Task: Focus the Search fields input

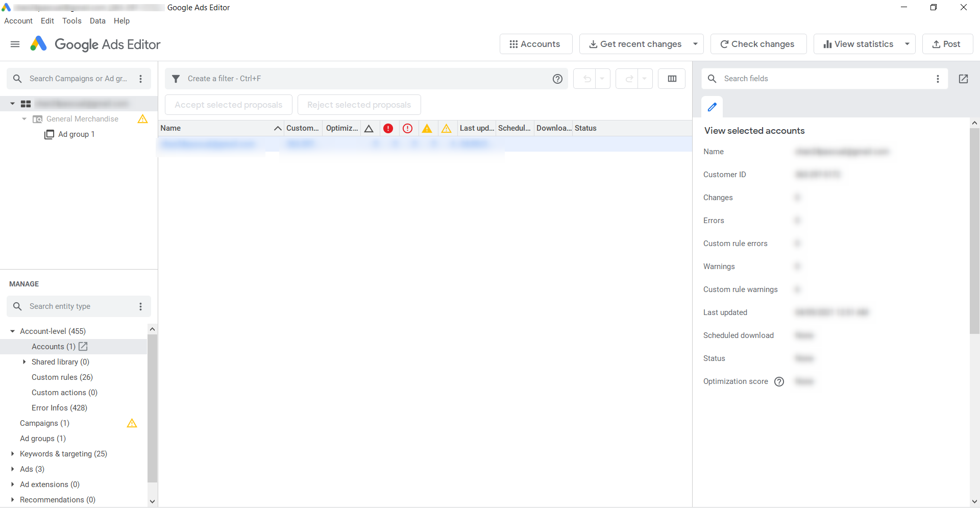Action: [824, 79]
